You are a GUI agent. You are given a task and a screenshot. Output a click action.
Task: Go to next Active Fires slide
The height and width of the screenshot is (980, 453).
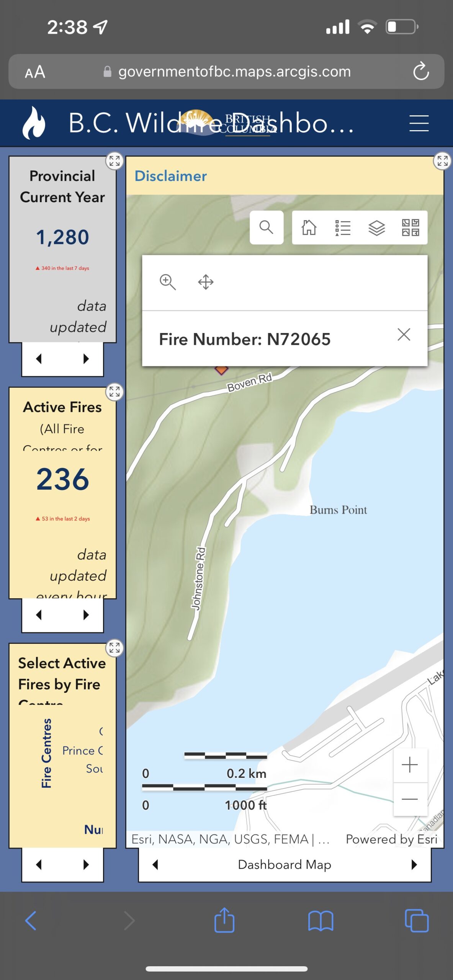point(86,615)
